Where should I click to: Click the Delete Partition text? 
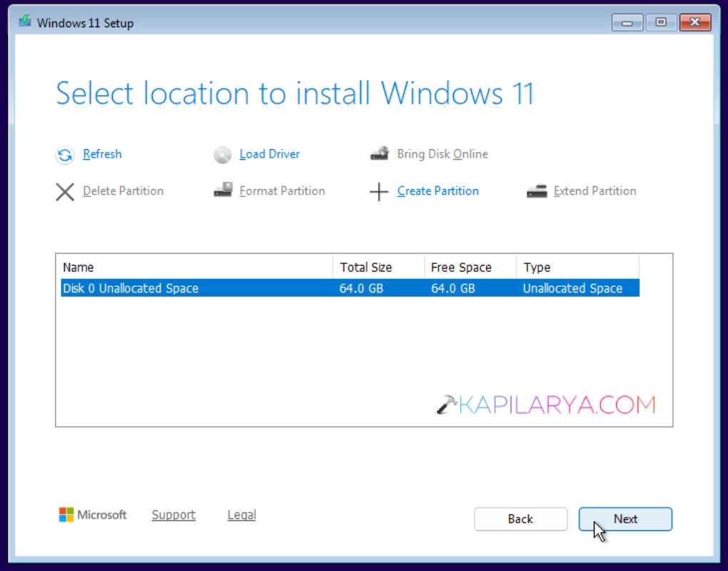point(123,191)
